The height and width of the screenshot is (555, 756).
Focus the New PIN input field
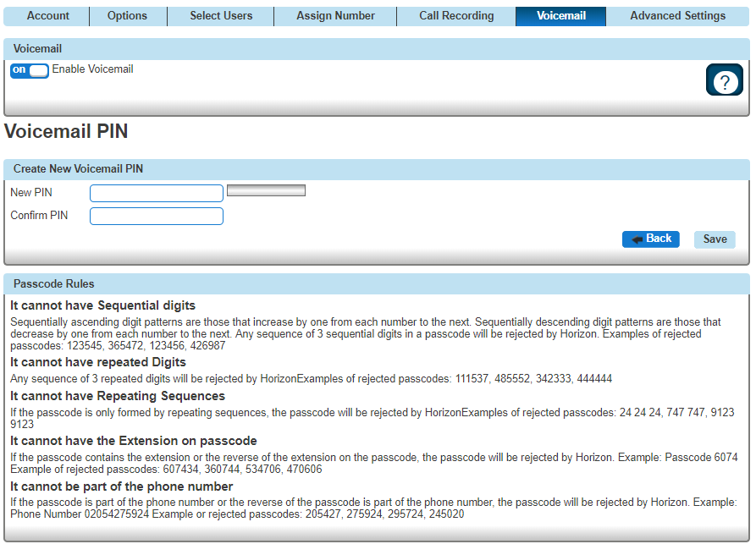click(157, 193)
